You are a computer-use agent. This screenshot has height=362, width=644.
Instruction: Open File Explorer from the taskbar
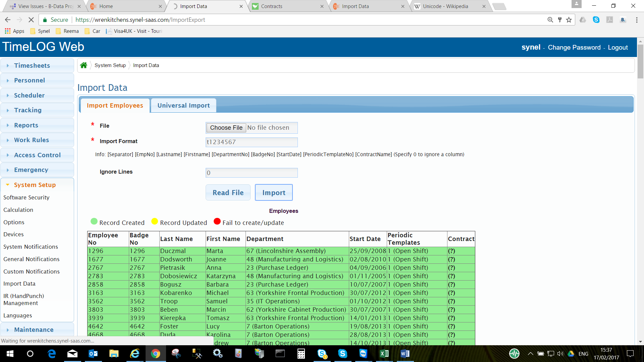tap(114, 354)
